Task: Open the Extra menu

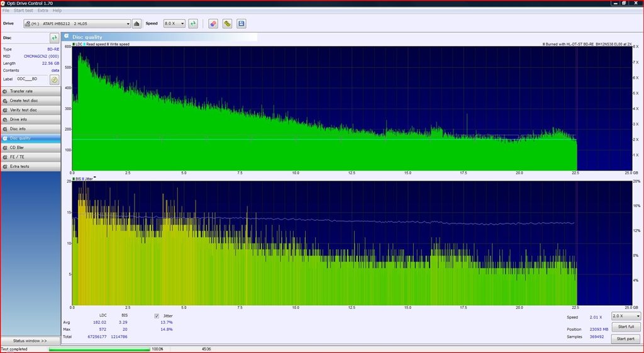Action: coord(43,11)
